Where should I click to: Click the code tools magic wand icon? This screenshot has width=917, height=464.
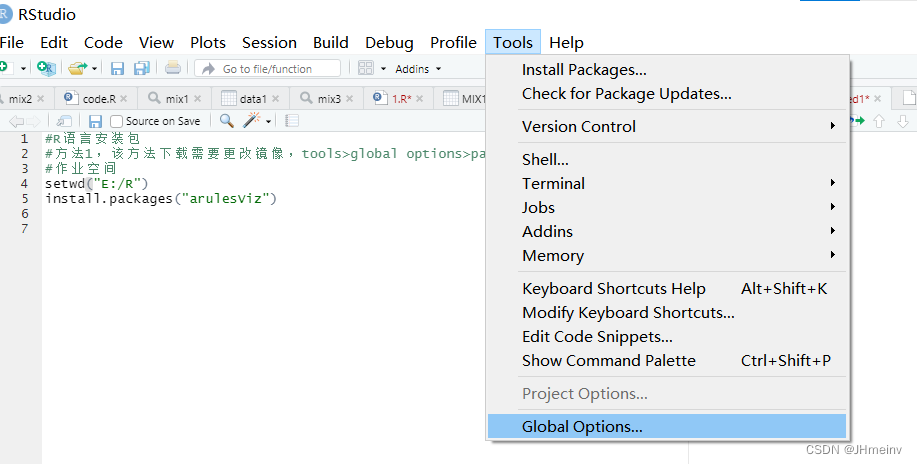pyautogui.click(x=252, y=121)
